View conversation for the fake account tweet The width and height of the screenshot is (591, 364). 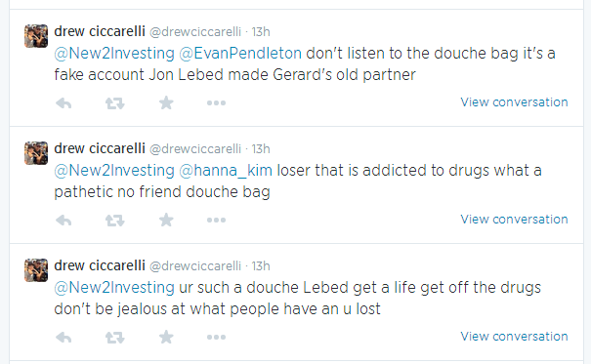click(514, 102)
